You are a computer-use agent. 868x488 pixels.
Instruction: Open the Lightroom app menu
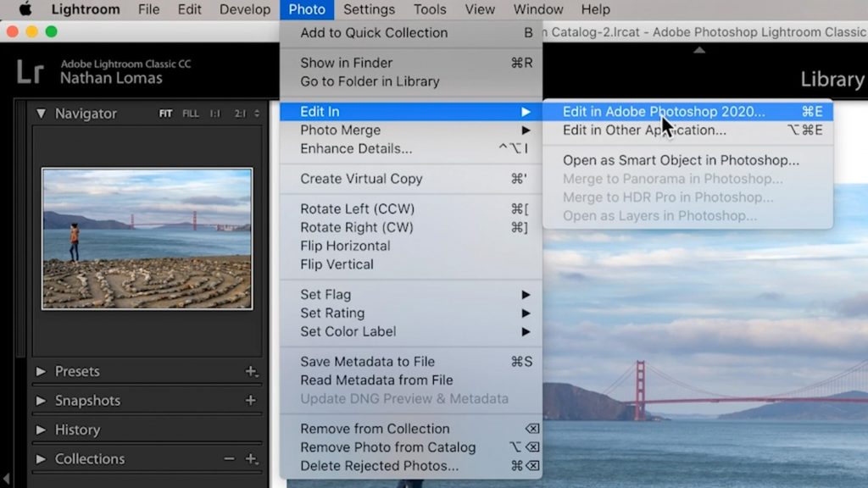(x=86, y=9)
